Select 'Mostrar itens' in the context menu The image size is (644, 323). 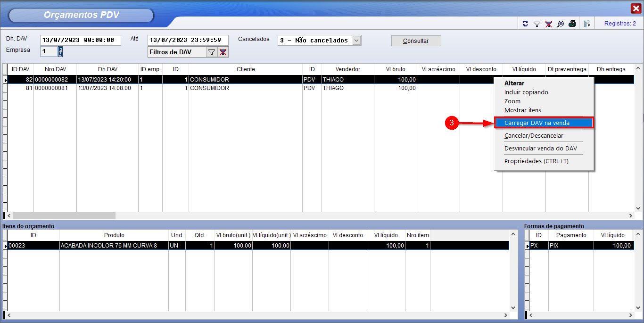pos(523,110)
